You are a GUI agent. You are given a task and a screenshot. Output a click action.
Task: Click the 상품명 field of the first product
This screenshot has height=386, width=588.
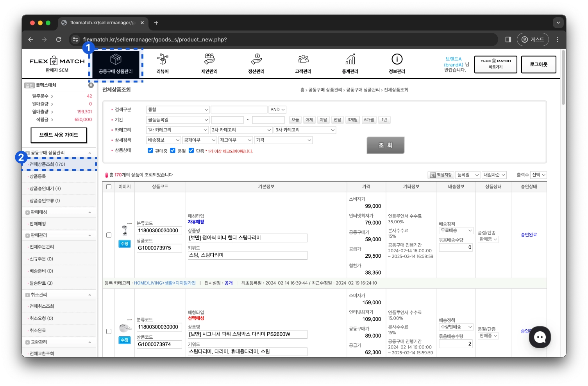[x=247, y=238]
